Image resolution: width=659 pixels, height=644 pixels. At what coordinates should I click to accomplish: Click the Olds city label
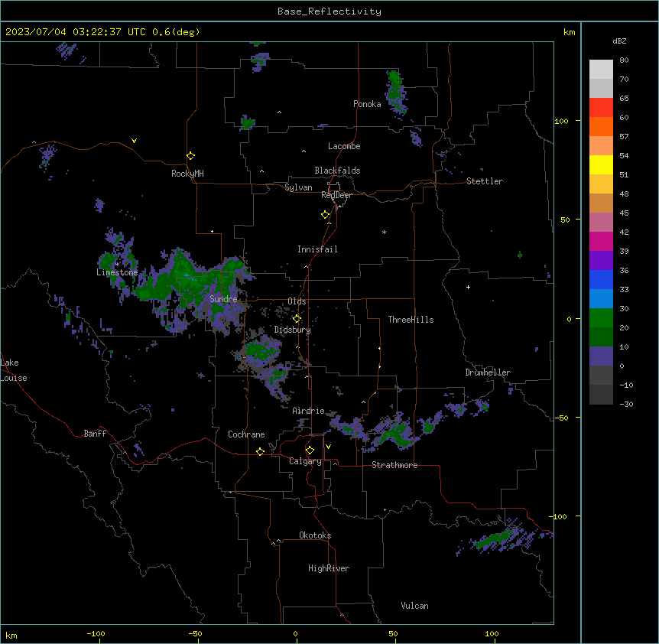pyautogui.click(x=297, y=301)
